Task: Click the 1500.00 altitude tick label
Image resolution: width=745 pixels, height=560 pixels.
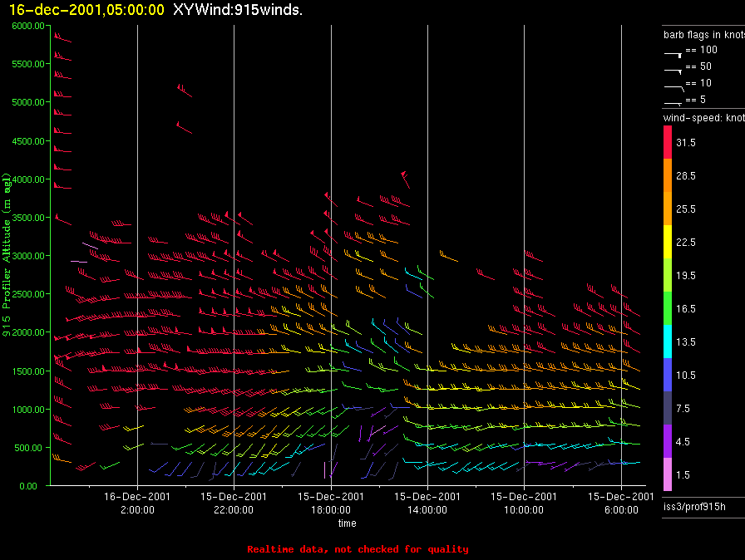Action: (x=28, y=371)
